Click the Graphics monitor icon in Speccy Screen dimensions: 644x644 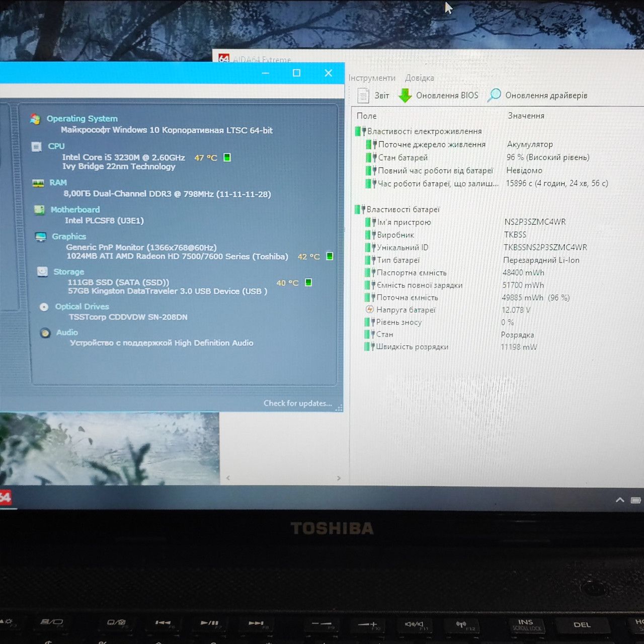[x=41, y=236]
